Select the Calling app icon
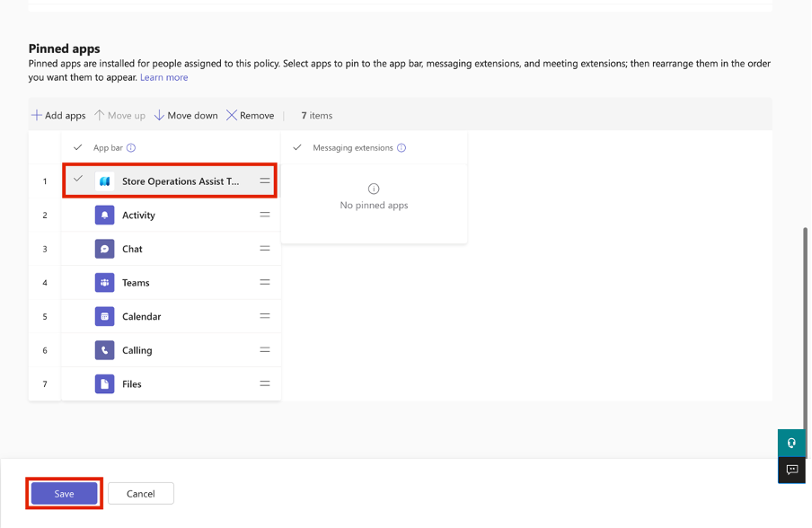 104,350
